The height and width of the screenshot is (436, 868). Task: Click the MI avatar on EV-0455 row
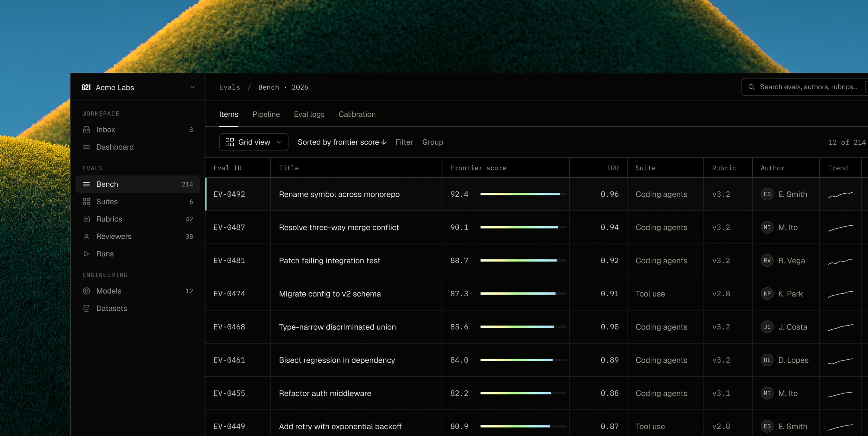point(767,393)
